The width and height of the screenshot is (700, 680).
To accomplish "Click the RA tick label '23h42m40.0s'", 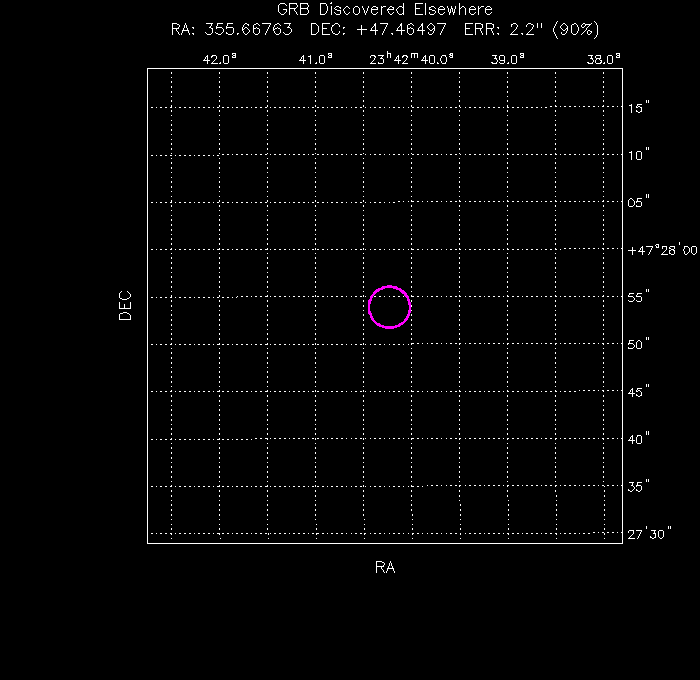I will (412, 59).
